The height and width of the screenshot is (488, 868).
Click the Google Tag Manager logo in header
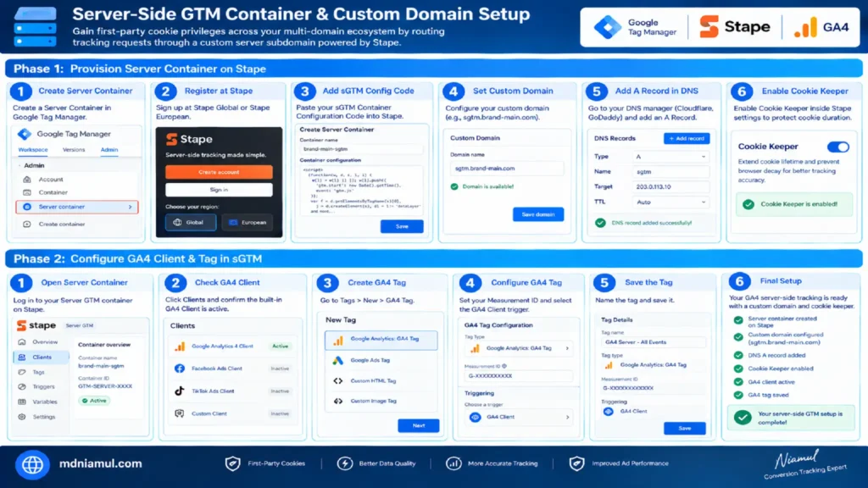tap(607, 26)
